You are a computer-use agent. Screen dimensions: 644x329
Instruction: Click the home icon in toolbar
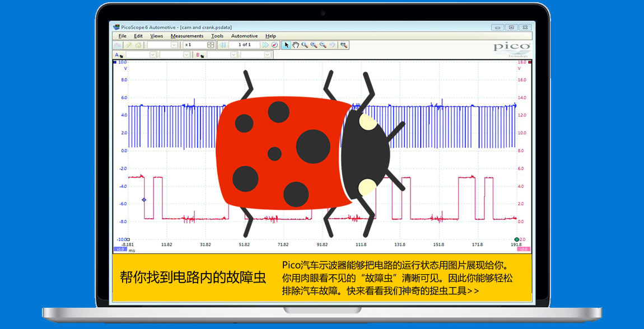point(138,45)
